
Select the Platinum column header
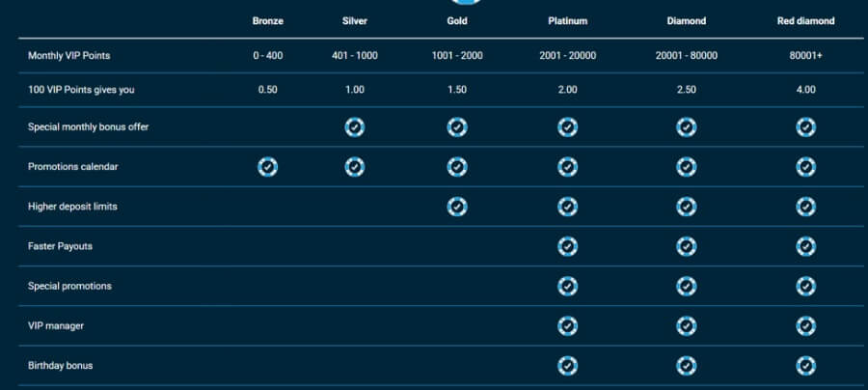(x=568, y=21)
